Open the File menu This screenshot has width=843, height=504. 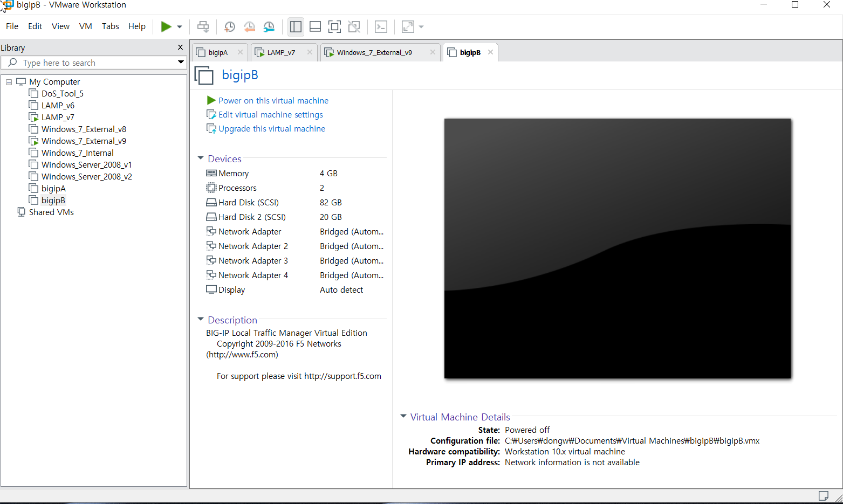click(12, 26)
